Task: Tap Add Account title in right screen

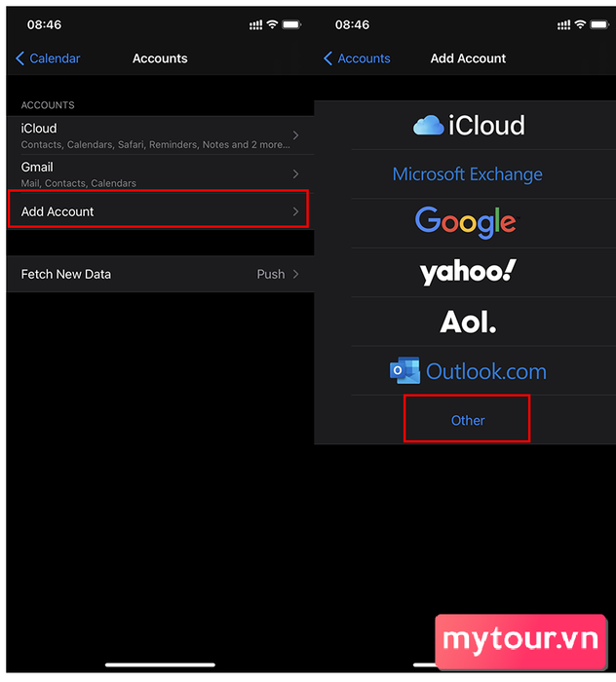Action: coord(468,58)
